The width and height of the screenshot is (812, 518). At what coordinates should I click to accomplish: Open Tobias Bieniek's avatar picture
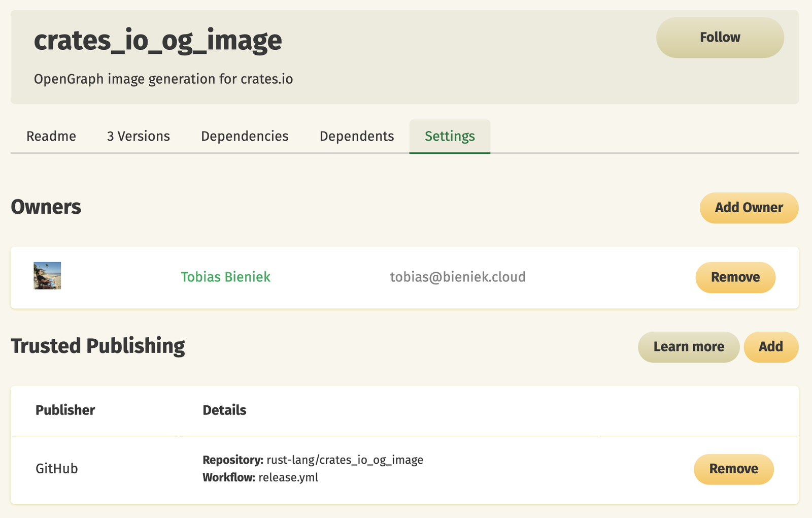tap(47, 276)
